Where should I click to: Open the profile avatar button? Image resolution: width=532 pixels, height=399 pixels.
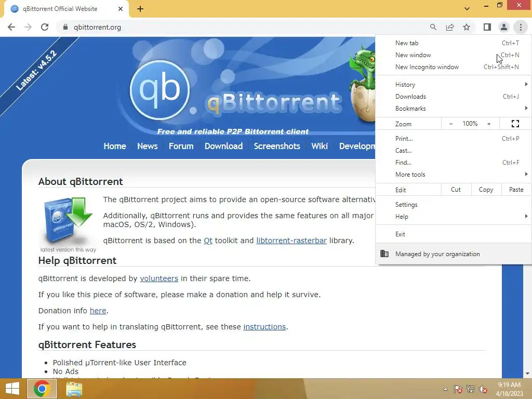pos(504,27)
